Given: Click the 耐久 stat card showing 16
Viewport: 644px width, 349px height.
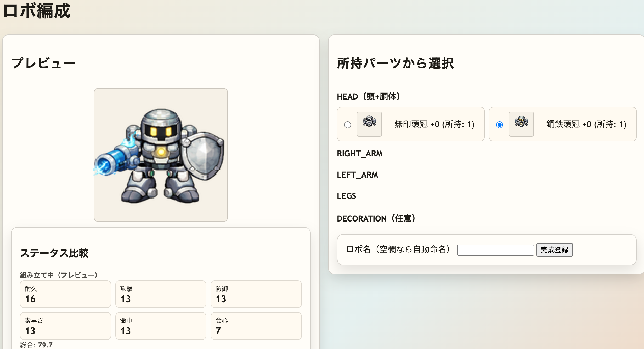Looking at the screenshot, I should [65, 294].
